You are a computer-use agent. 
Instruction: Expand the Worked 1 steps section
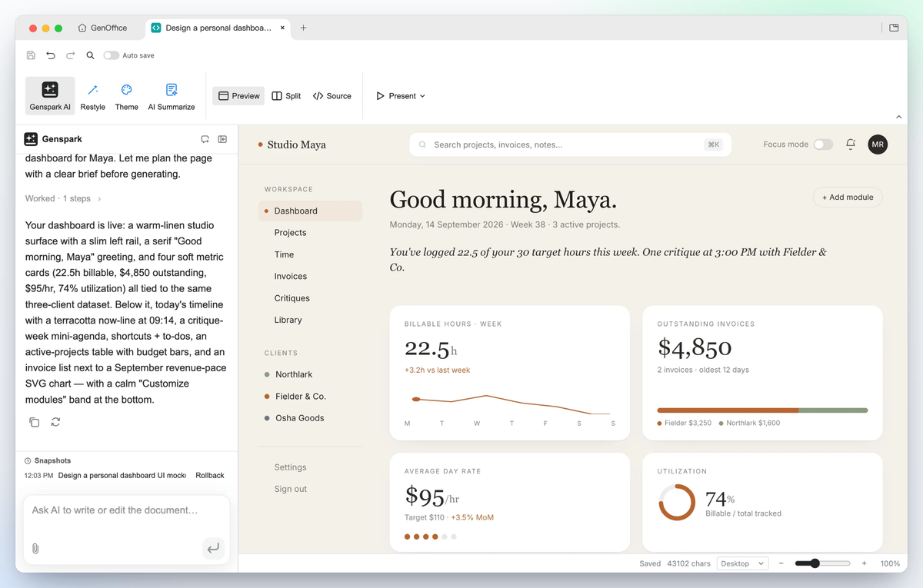[63, 198]
